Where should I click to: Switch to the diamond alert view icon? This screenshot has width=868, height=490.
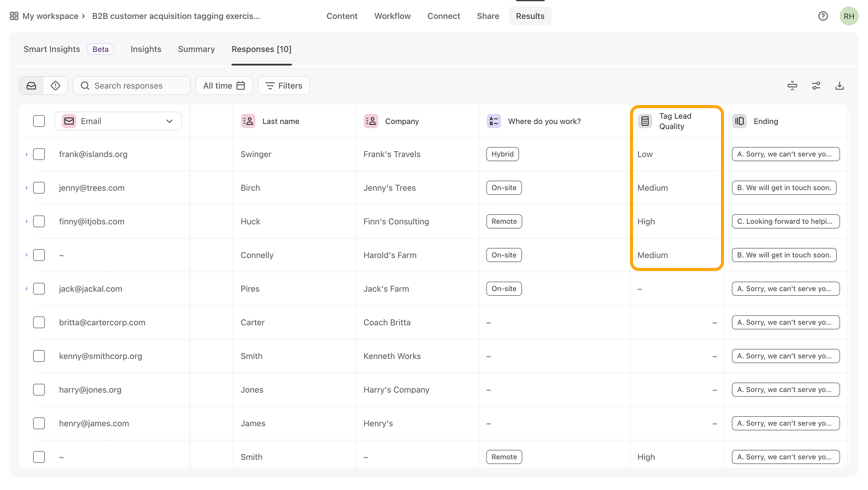[56, 86]
